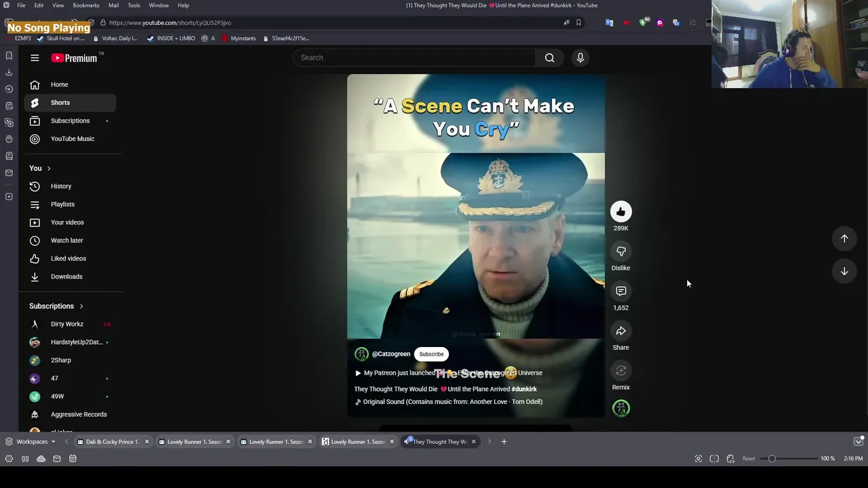This screenshot has width=868, height=488.
Task: Open the closed tabs trash icon
Action: tap(859, 442)
